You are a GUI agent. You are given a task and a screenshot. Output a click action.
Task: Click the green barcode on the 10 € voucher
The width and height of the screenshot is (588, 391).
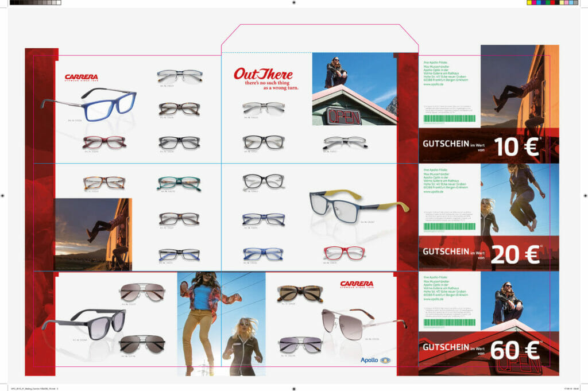[449, 118]
